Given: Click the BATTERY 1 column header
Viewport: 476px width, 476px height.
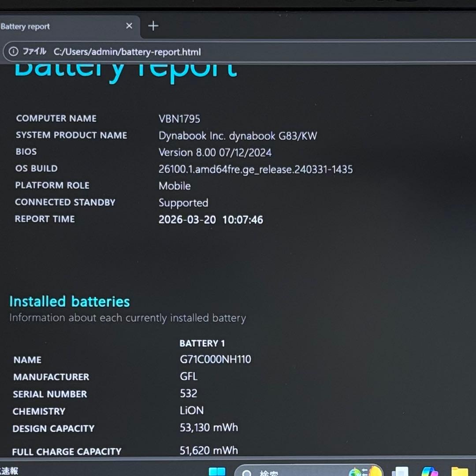Looking at the screenshot, I should click(202, 343).
